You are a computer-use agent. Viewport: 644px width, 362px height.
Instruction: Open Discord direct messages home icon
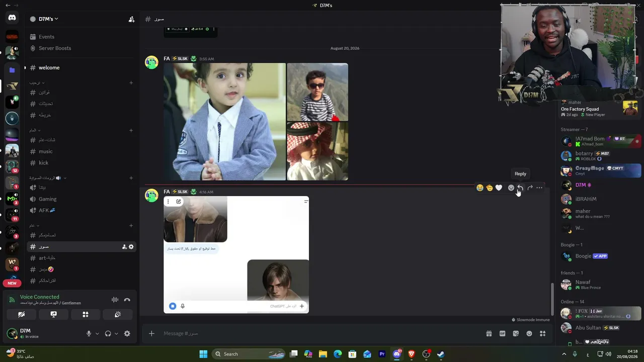click(12, 18)
